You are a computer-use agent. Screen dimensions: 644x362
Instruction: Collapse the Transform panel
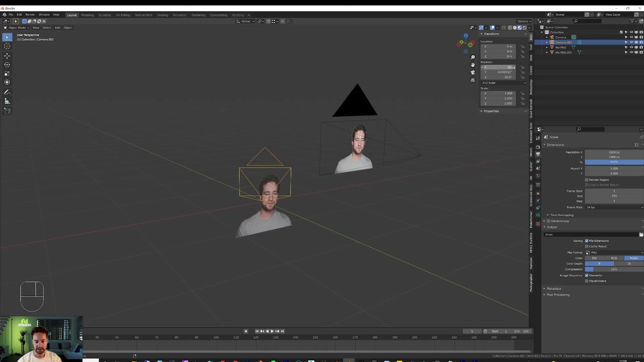pos(491,34)
